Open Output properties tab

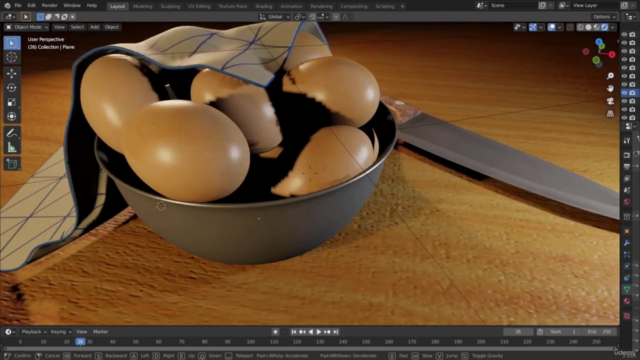click(627, 167)
